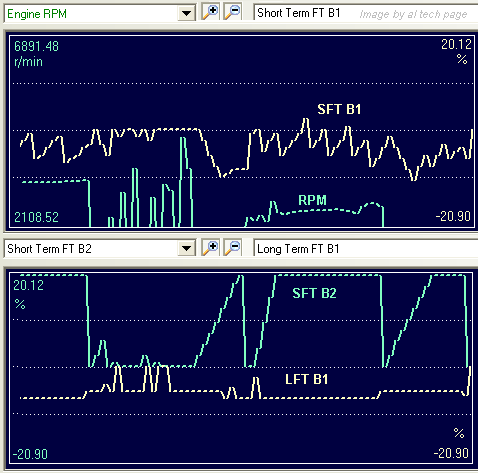Zoom out on the Short Term FT B2 graph
Screen dimensions: 478x473
point(232,248)
